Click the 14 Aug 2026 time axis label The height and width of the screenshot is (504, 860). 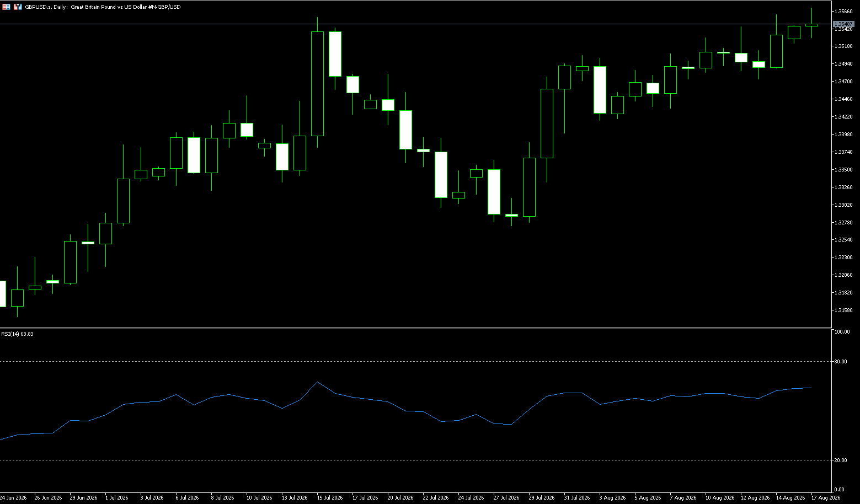[790, 498]
